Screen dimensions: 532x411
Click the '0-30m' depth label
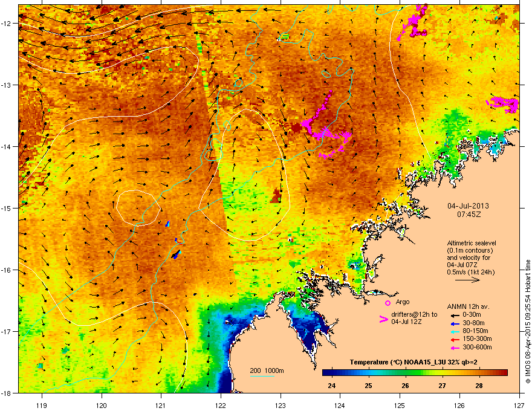pyautogui.click(x=472, y=315)
